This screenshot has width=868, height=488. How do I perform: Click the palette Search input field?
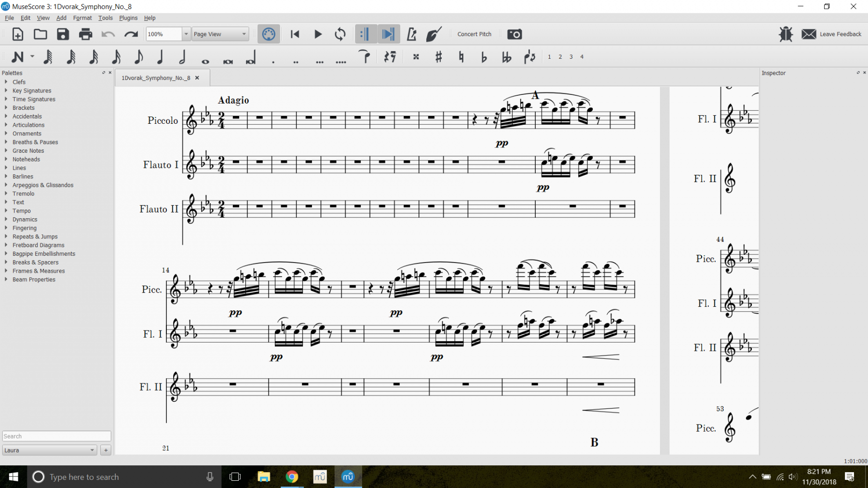tap(56, 436)
